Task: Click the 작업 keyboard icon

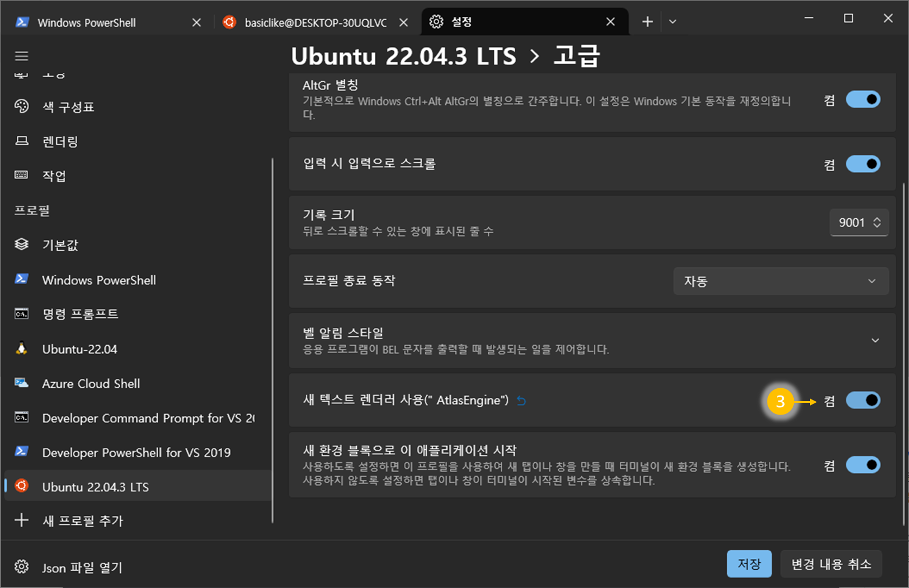Action: [x=21, y=175]
